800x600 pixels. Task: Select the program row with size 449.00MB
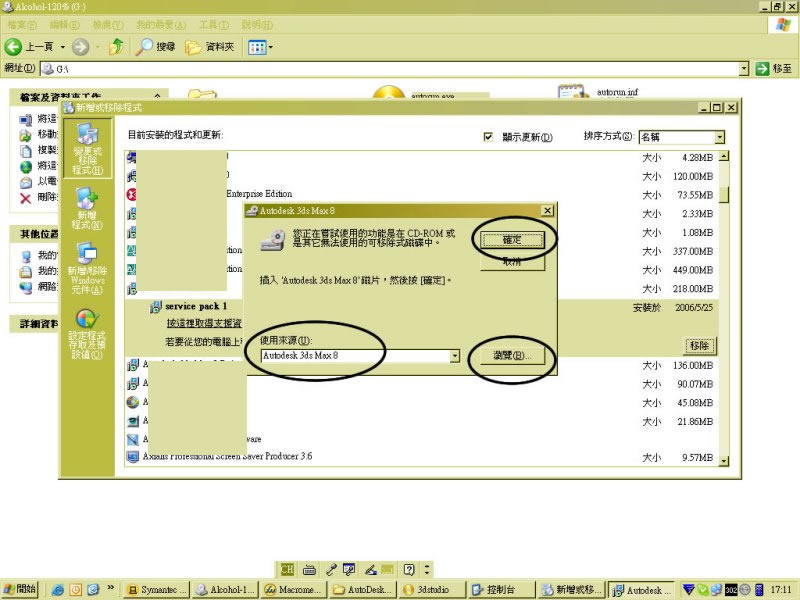pyautogui.click(x=422, y=270)
